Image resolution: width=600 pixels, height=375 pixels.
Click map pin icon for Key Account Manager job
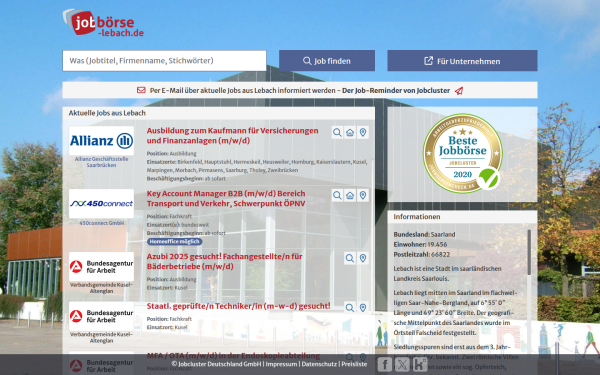363,195
